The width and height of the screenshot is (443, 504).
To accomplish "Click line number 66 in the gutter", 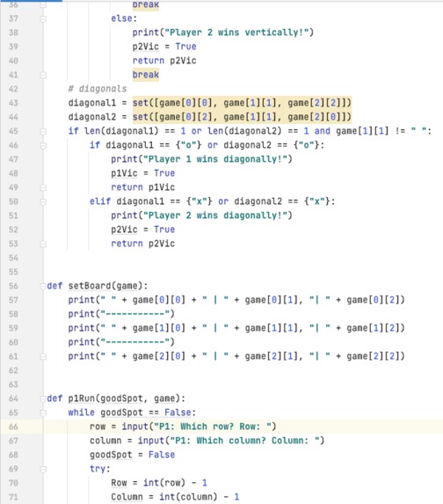I will tap(13, 427).
